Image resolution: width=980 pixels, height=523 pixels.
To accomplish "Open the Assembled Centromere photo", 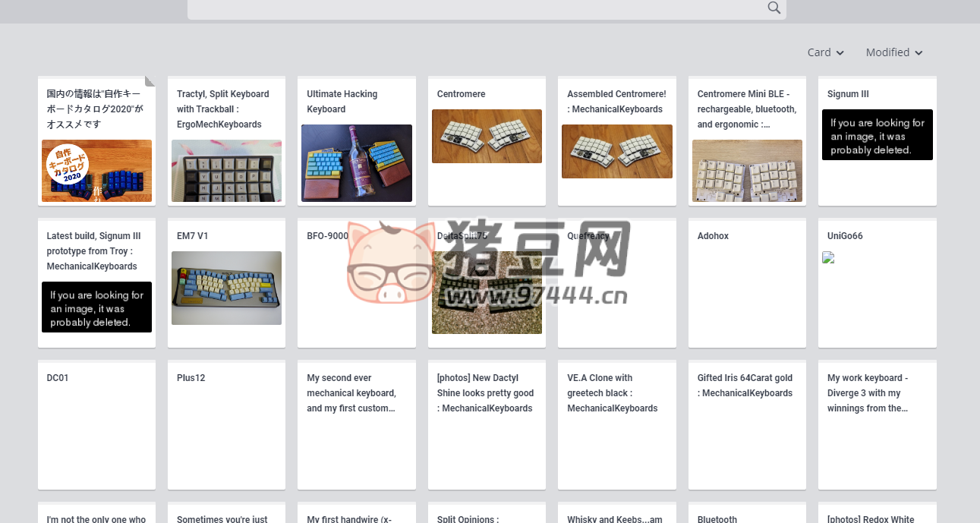I will (616, 152).
